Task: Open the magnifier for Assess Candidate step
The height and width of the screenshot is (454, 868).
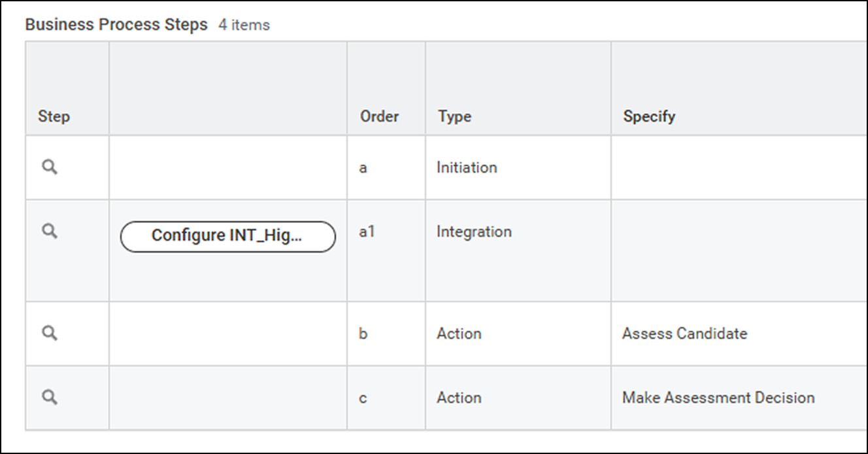Action: pos(50,333)
